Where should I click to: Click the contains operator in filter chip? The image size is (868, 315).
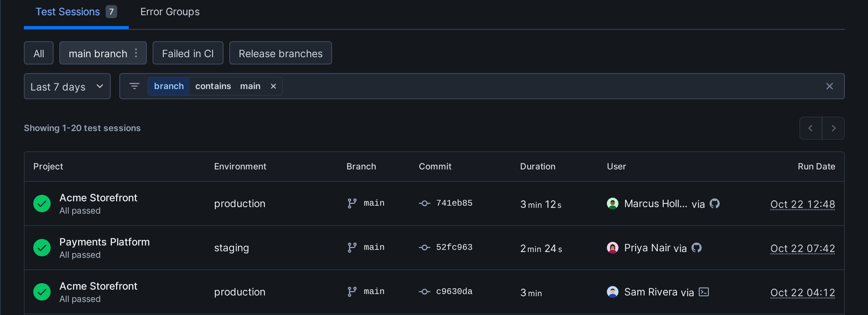213,86
